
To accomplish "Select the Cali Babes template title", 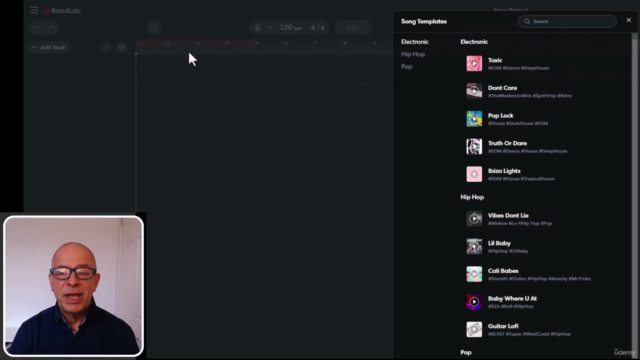I will coord(503,271).
